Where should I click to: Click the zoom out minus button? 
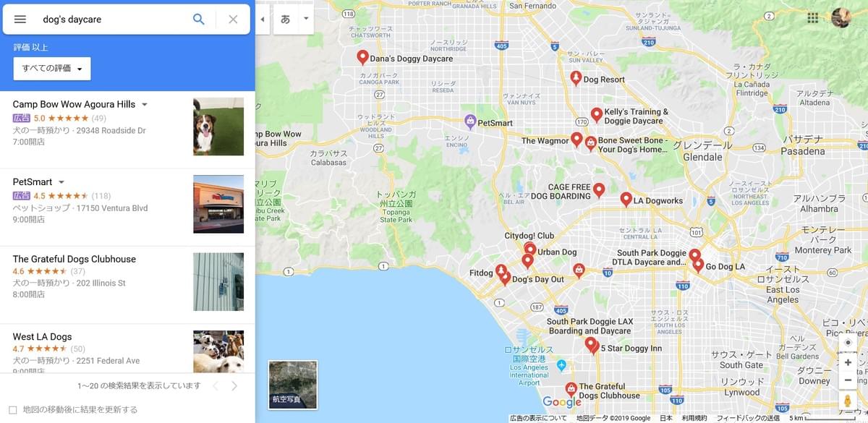pos(848,380)
